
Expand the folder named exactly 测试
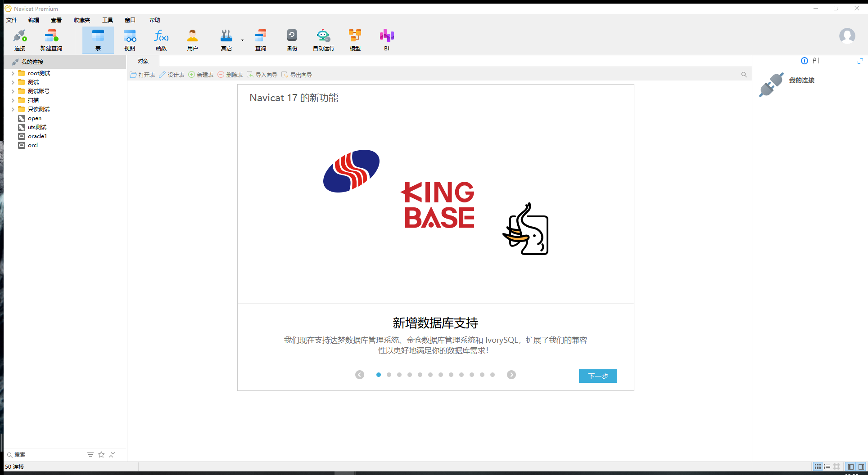point(13,82)
